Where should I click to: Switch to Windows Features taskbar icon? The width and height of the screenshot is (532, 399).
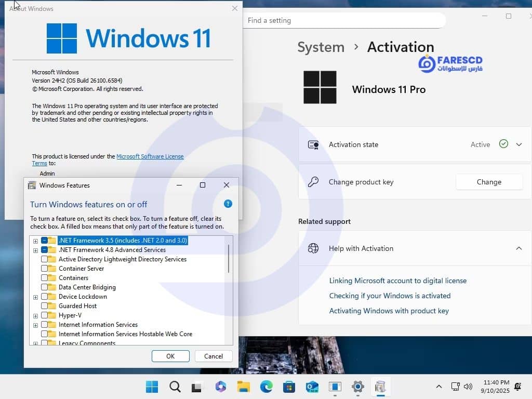(380, 387)
